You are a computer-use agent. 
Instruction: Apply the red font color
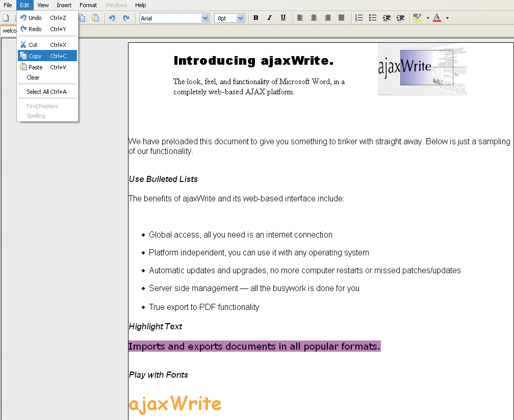[437, 18]
